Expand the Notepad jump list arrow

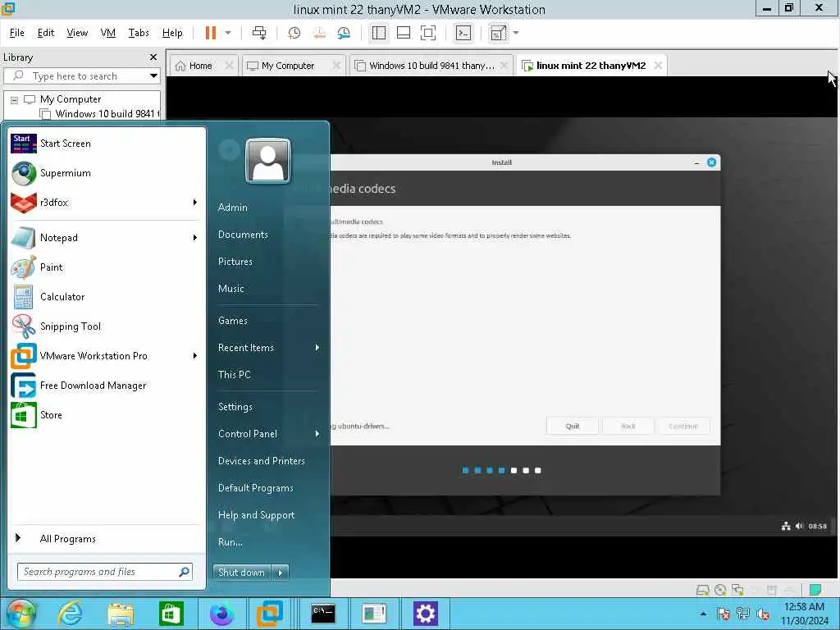click(x=195, y=238)
